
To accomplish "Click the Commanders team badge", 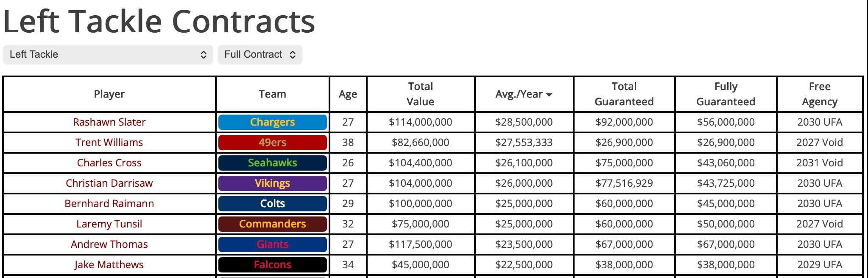I will tap(272, 224).
